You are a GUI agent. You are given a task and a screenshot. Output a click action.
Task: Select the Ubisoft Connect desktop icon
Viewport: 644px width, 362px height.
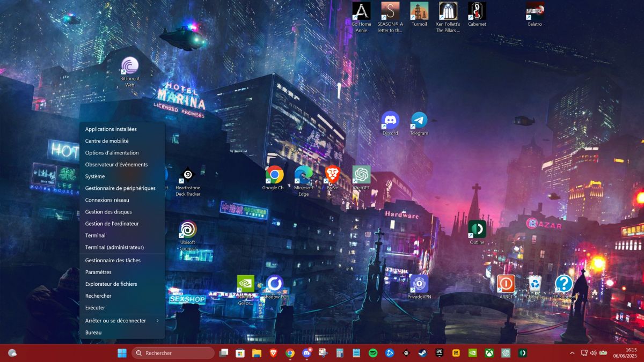[x=188, y=236]
